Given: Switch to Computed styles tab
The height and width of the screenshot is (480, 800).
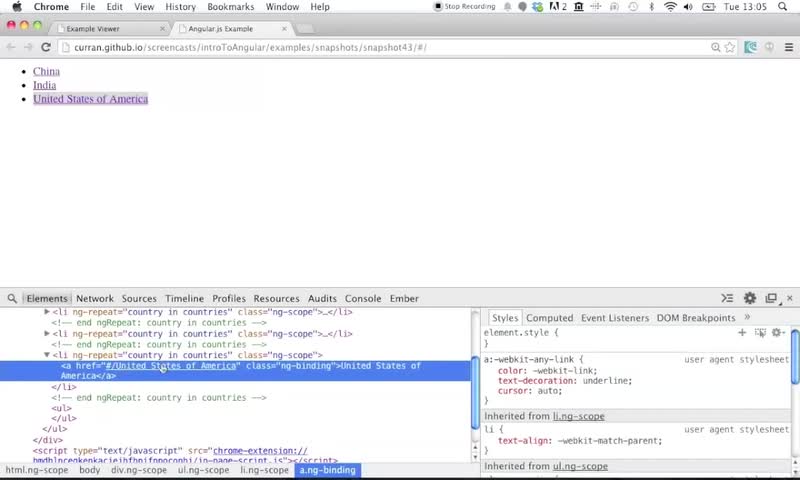Looking at the screenshot, I should [x=549, y=318].
